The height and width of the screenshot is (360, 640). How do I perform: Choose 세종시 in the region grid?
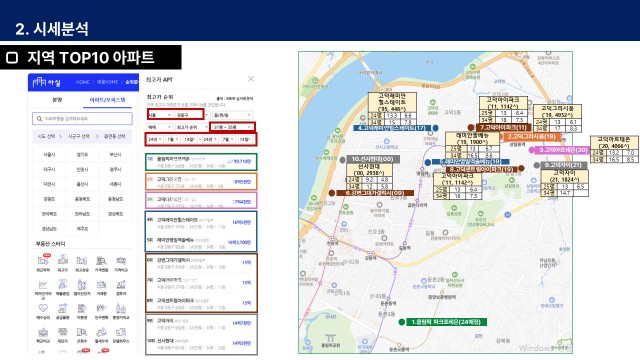pos(116,184)
